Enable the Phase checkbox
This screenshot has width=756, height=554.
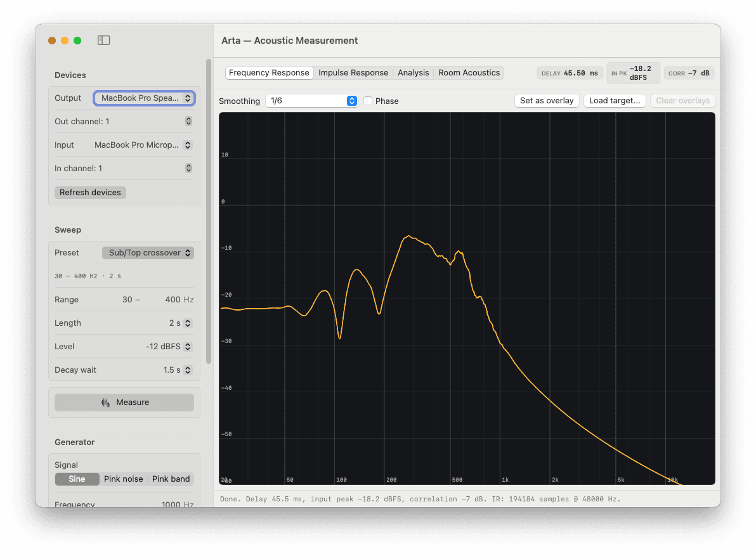pos(368,101)
